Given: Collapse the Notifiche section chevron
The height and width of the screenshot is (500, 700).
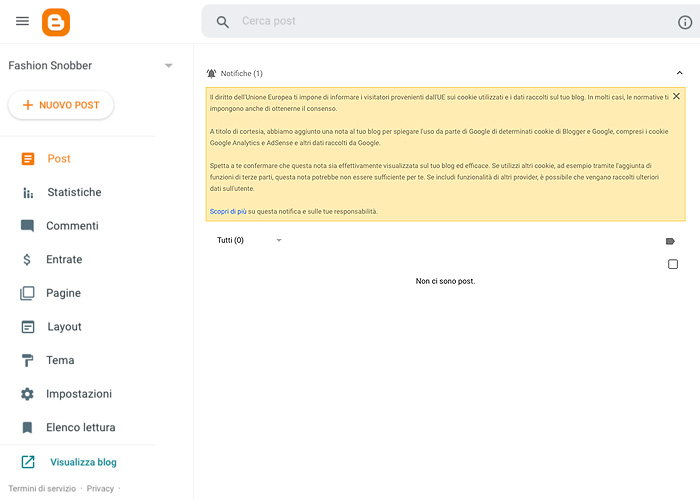Looking at the screenshot, I should tap(679, 73).
